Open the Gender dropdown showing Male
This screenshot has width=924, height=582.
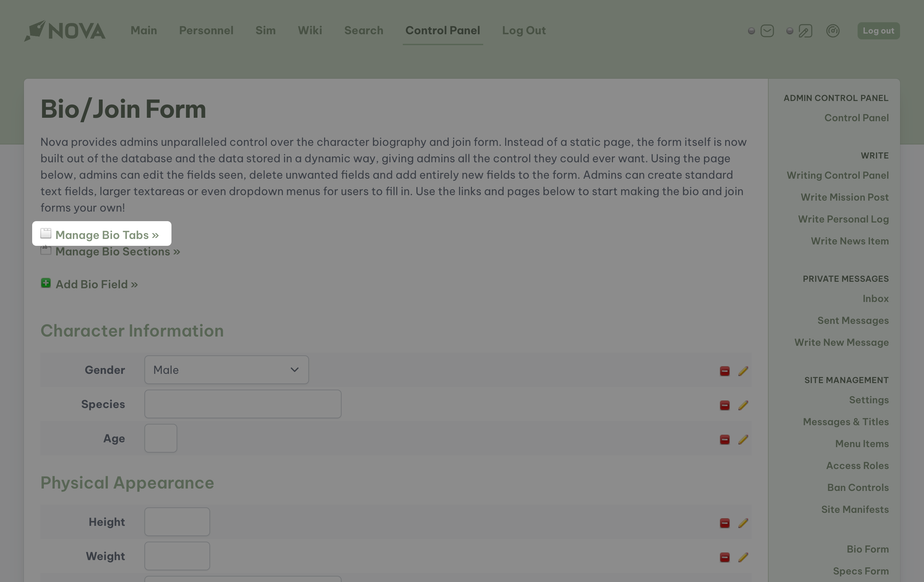(227, 370)
